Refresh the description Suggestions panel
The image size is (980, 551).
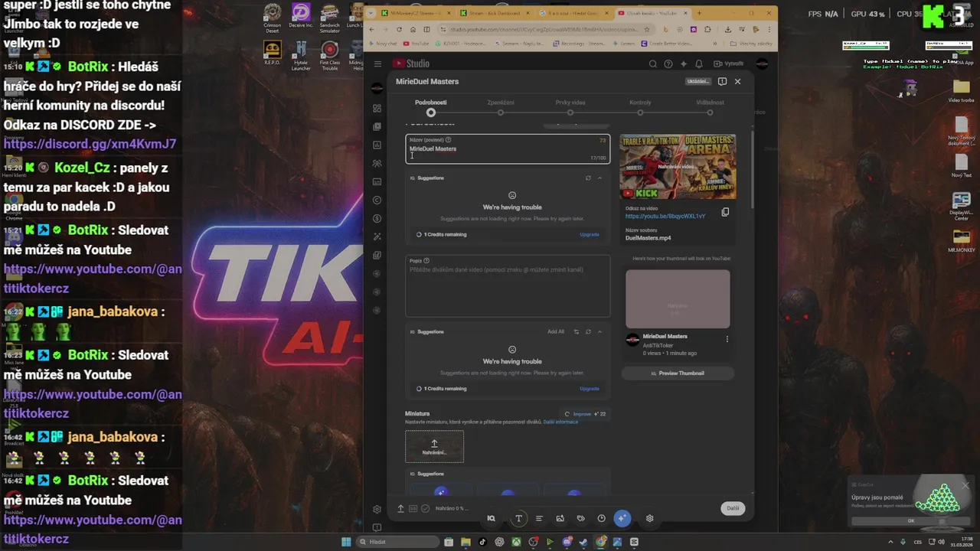588,331
